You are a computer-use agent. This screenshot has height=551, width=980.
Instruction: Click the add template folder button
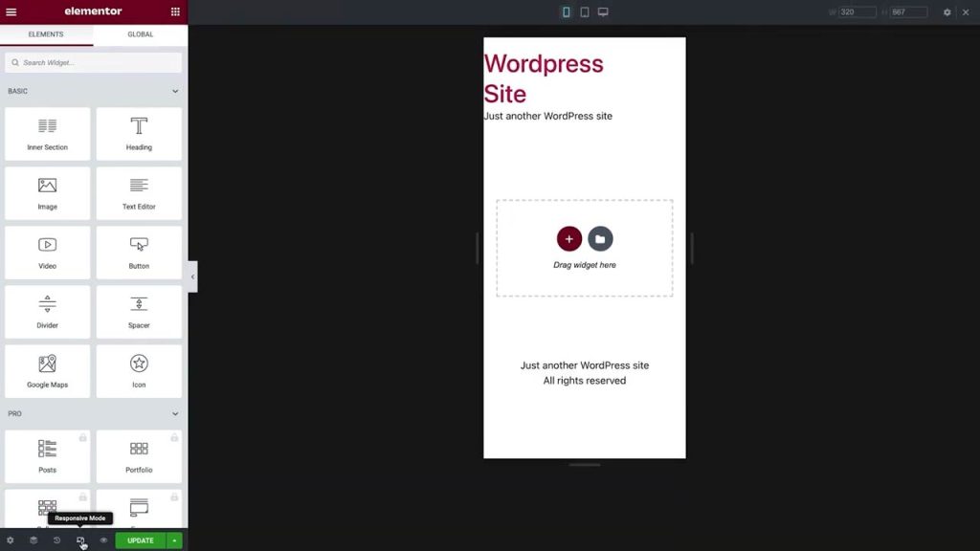click(x=600, y=238)
